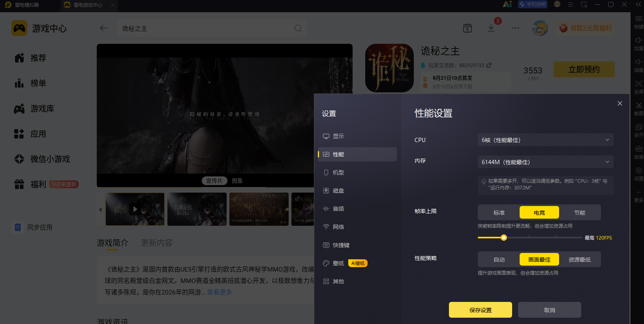Click the 保存设置 button
Image resolution: width=644 pixels, height=324 pixels.
pyautogui.click(x=481, y=310)
